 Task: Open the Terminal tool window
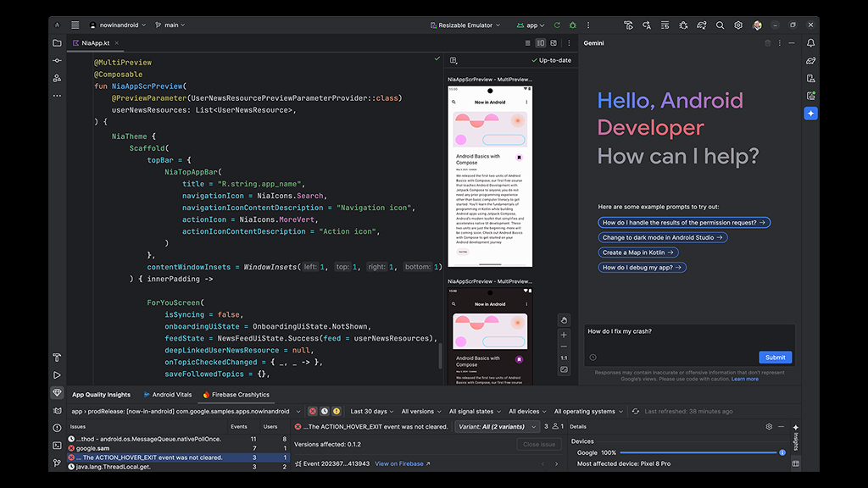pyautogui.click(x=57, y=445)
